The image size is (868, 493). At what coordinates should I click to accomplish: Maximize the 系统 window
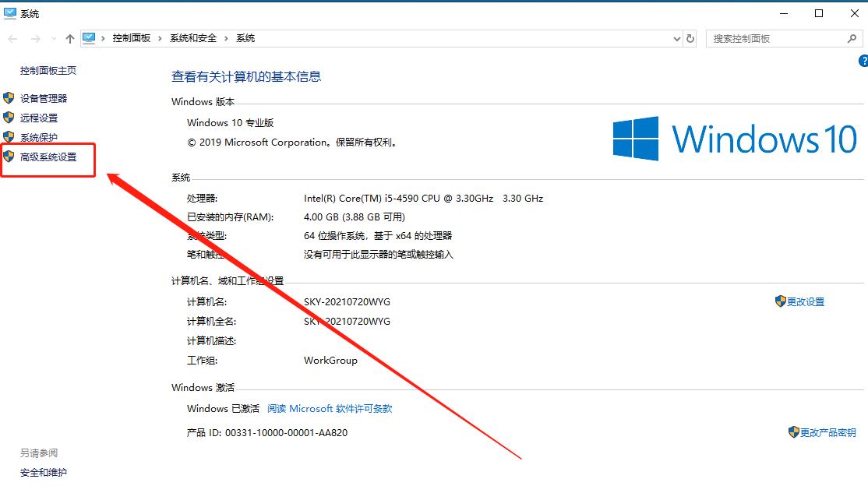[819, 13]
